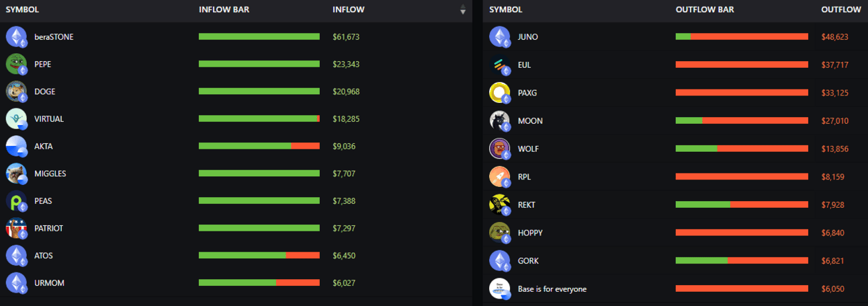Select the $13,856 outflow value
The height and width of the screenshot is (306, 868).
coord(835,149)
